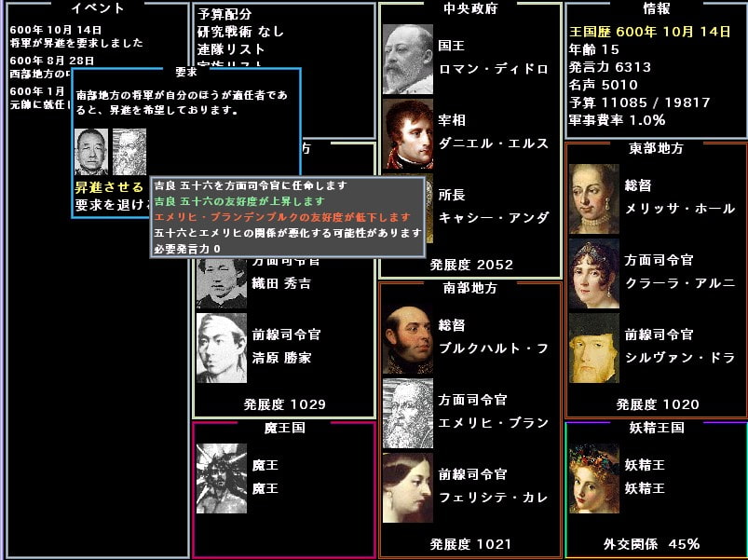
Task: Click the left general portrait in 要求 dialog
Action: 91,152
